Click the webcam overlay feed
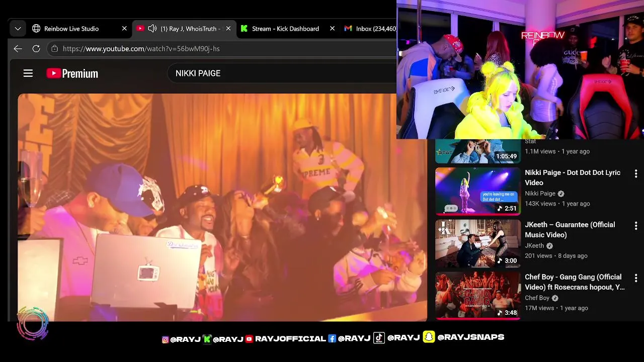This screenshot has height=362, width=644. point(520,69)
